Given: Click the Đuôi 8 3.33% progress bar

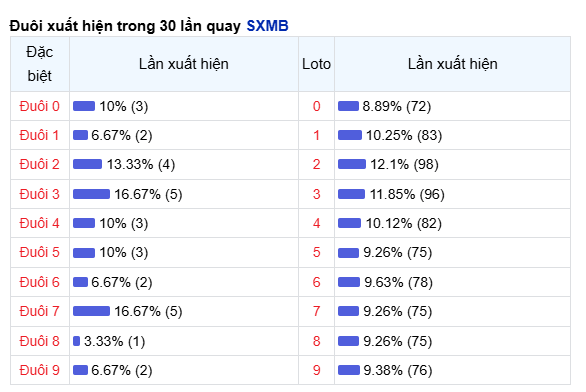Looking at the screenshot, I should 77,341.
